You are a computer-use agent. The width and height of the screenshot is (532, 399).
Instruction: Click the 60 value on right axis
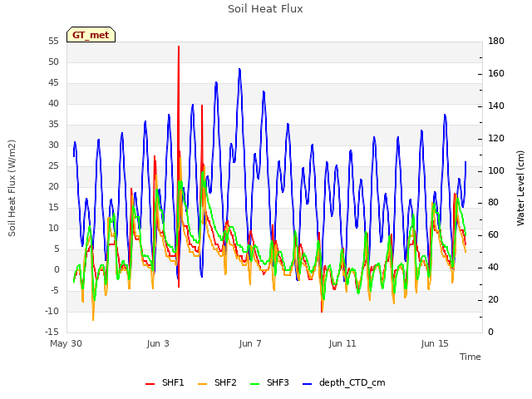[x=493, y=235]
